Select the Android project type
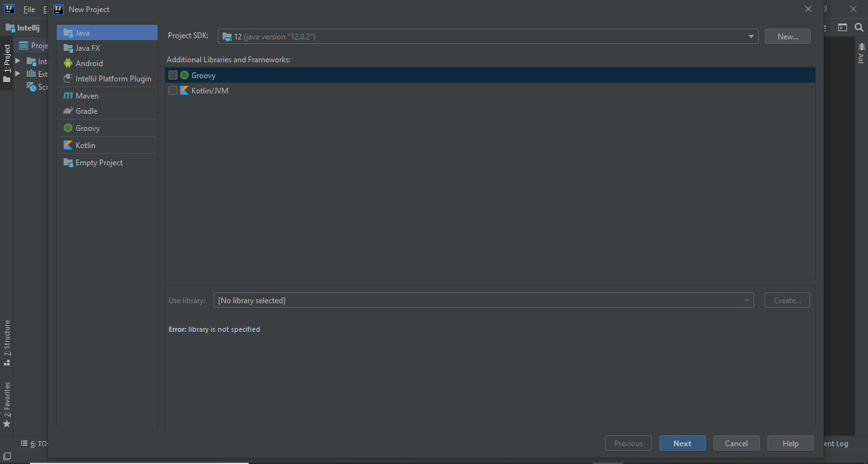Screen dimensions: 868x464 point(107,63)
